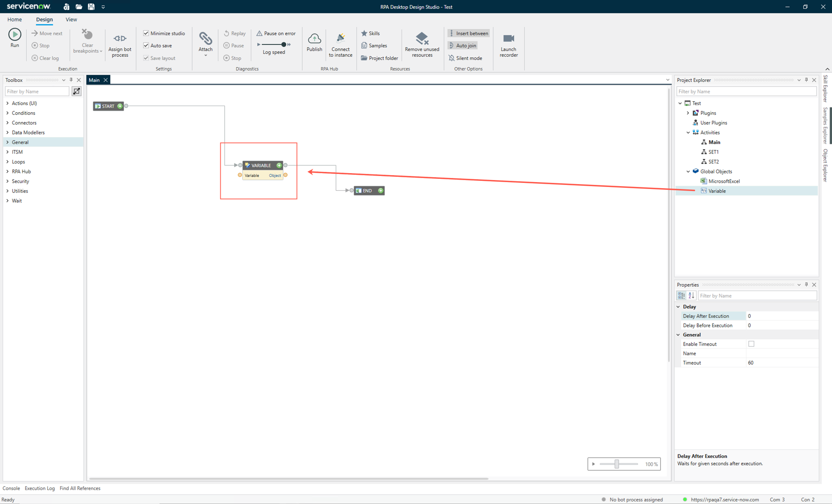Launch the recorder camera icon

point(508,38)
